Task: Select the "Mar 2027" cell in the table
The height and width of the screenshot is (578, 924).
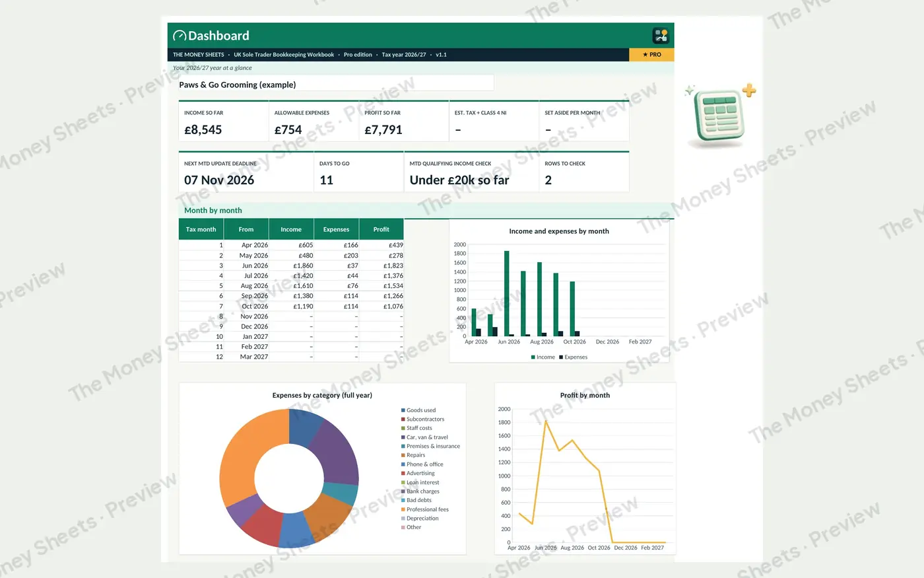Action: point(246,357)
